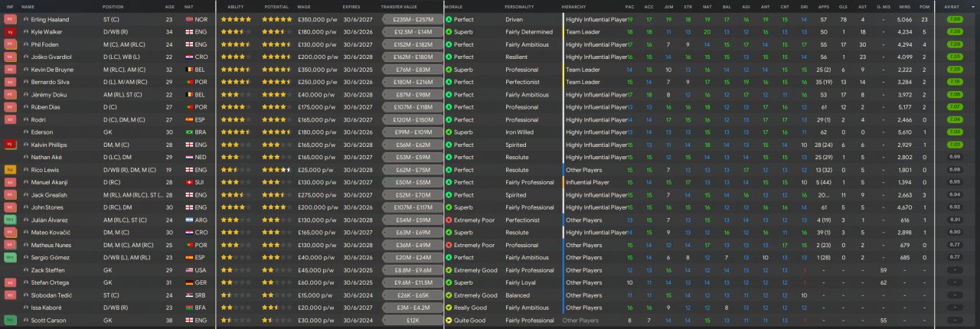
Task: Click the USA flag in Zack Steffen's row
Action: point(190,270)
